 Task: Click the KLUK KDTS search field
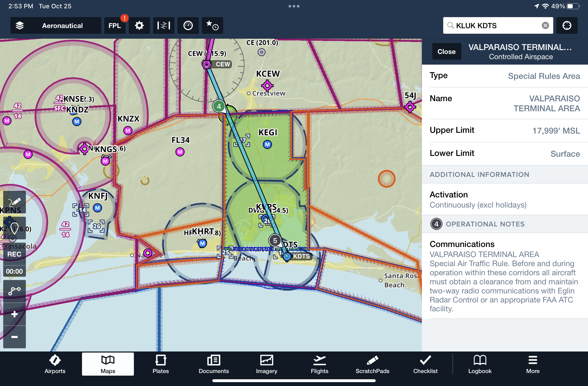[498, 25]
